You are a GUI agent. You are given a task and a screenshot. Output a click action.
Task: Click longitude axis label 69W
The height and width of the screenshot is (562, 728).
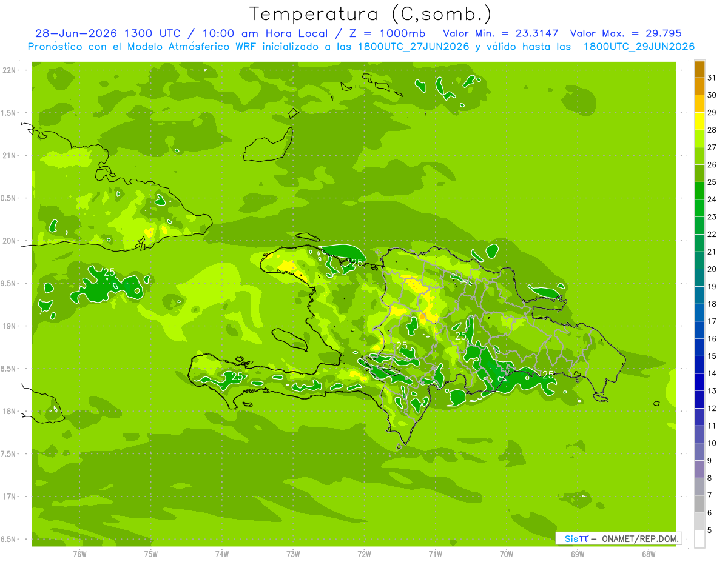coord(578,554)
